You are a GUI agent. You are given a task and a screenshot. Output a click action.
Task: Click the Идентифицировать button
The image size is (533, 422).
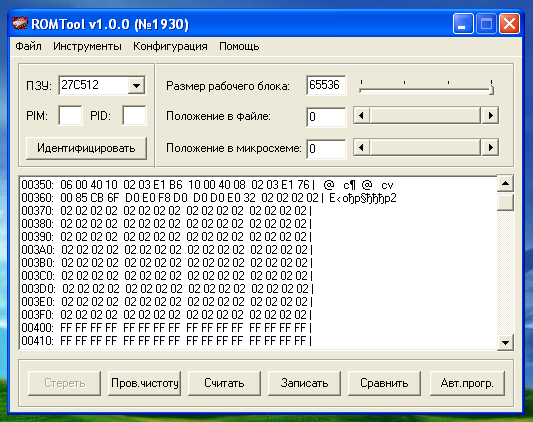click(86, 148)
